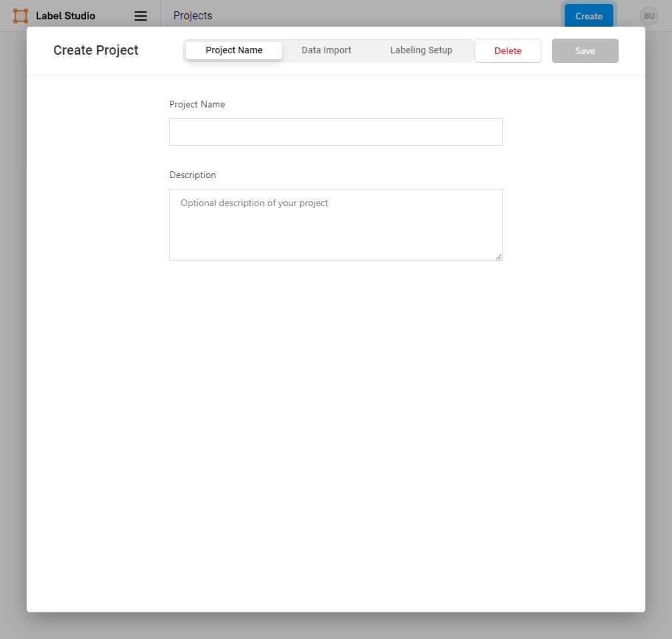Viewport: 672px width, 639px height.
Task: Switch to the Data Import tab
Action: point(326,50)
